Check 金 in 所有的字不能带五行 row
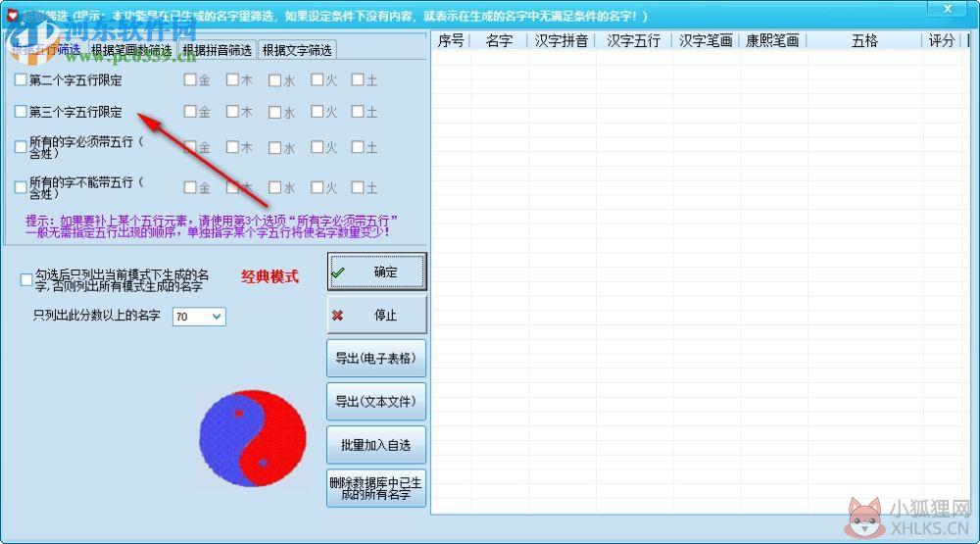Screen dimensions: 980x544 (190, 187)
